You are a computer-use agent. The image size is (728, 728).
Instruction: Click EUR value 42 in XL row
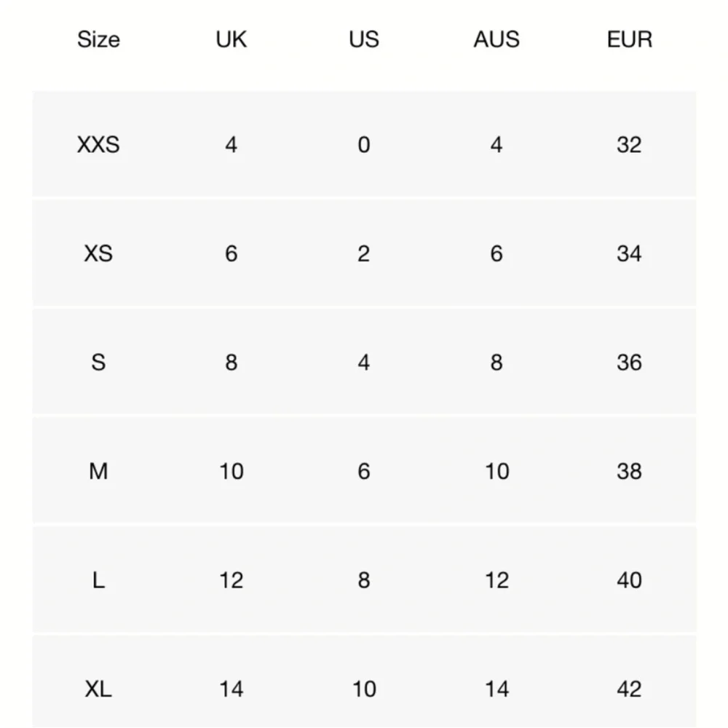point(629,689)
